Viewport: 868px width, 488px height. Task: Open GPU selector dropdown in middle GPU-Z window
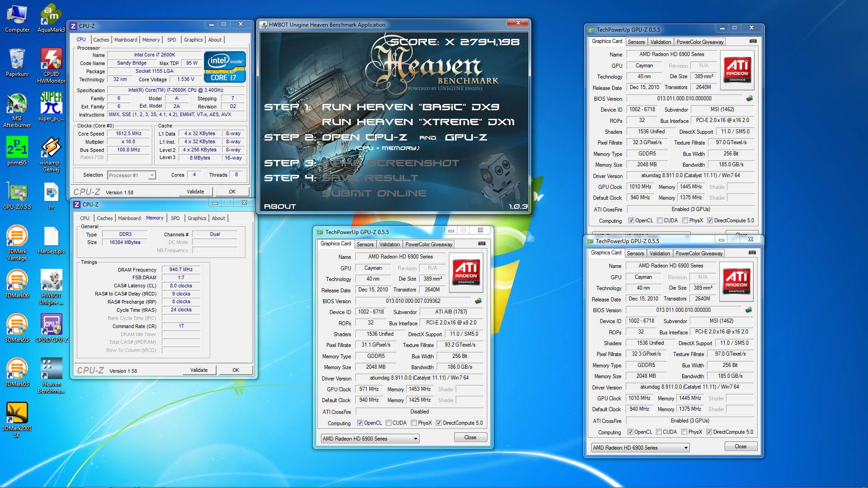coord(370,439)
